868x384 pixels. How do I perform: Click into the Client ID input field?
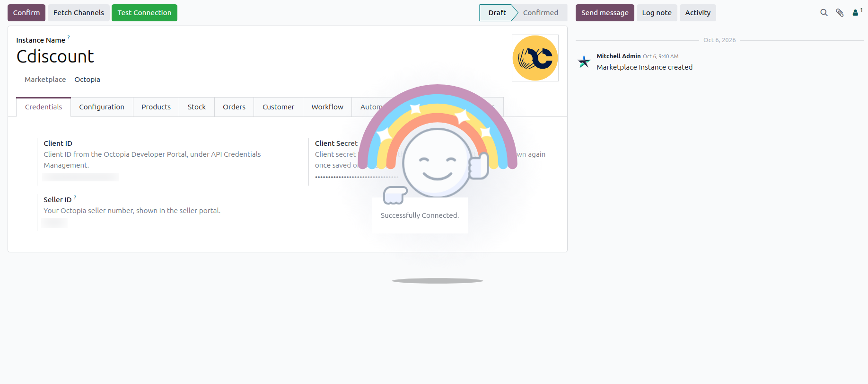pyautogui.click(x=81, y=177)
